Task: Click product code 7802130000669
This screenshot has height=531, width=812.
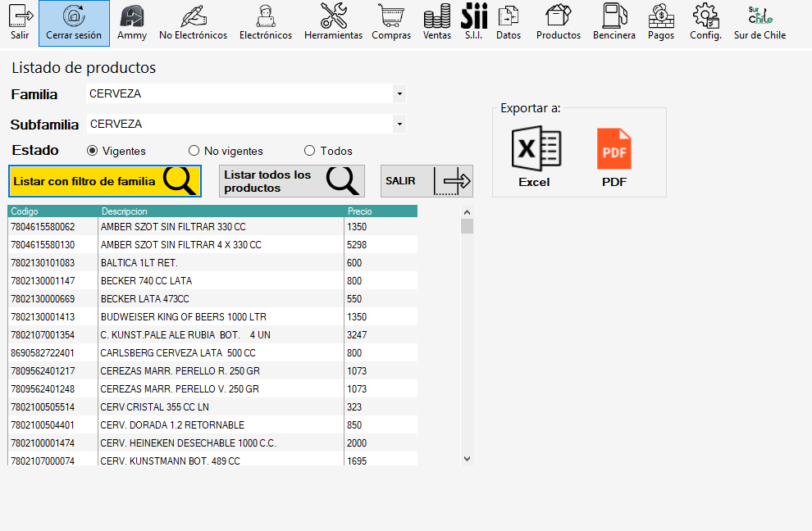Action: point(43,299)
